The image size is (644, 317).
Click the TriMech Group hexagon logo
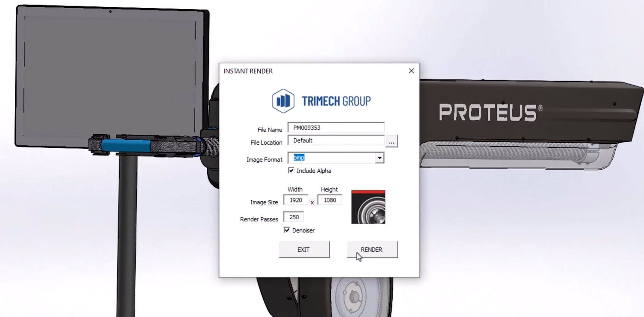pyautogui.click(x=283, y=101)
